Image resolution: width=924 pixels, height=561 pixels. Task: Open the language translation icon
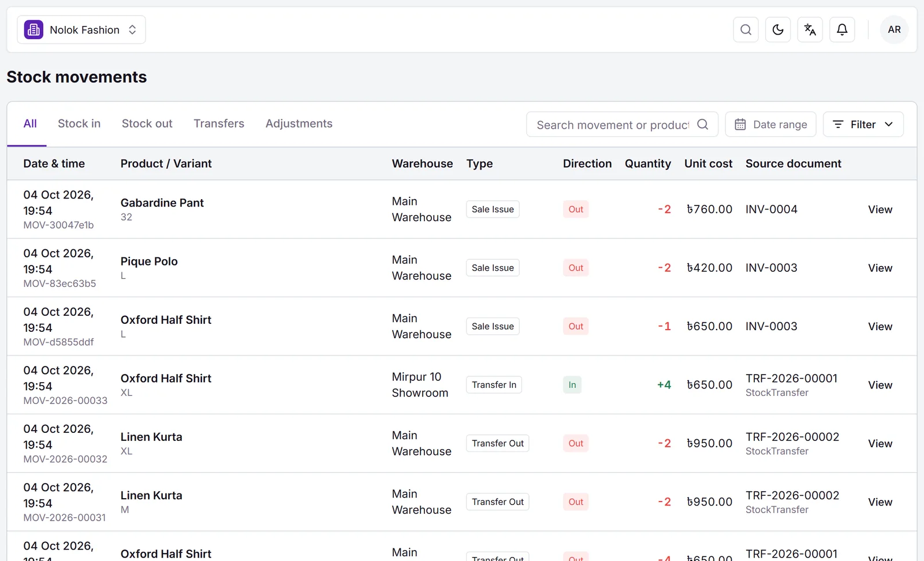pyautogui.click(x=810, y=29)
